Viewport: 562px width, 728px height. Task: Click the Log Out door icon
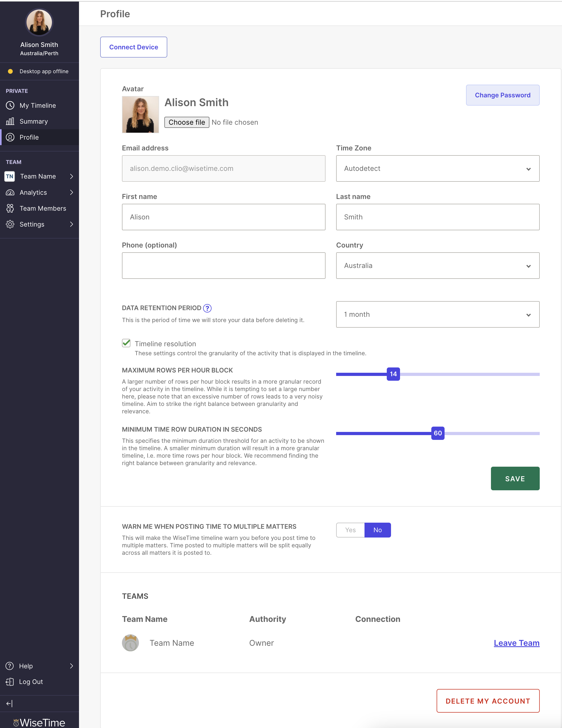10,682
